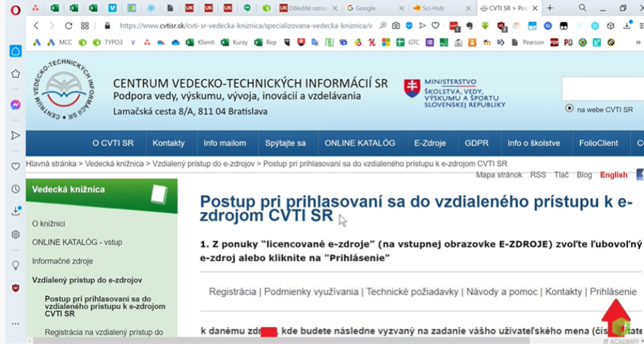Viewport: 644px width, 344px height.
Task: Open bookmarks heart icon in sidebar
Action: (x=15, y=166)
